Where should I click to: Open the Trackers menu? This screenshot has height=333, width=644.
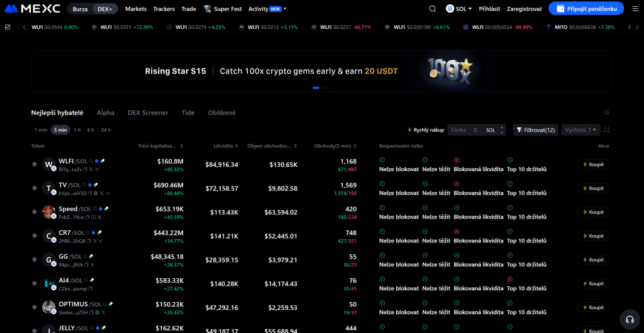[x=164, y=9]
